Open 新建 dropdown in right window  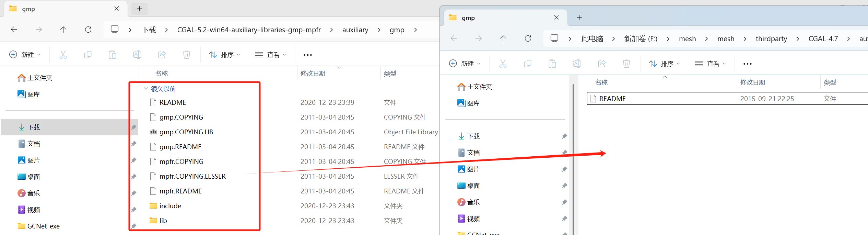465,64
